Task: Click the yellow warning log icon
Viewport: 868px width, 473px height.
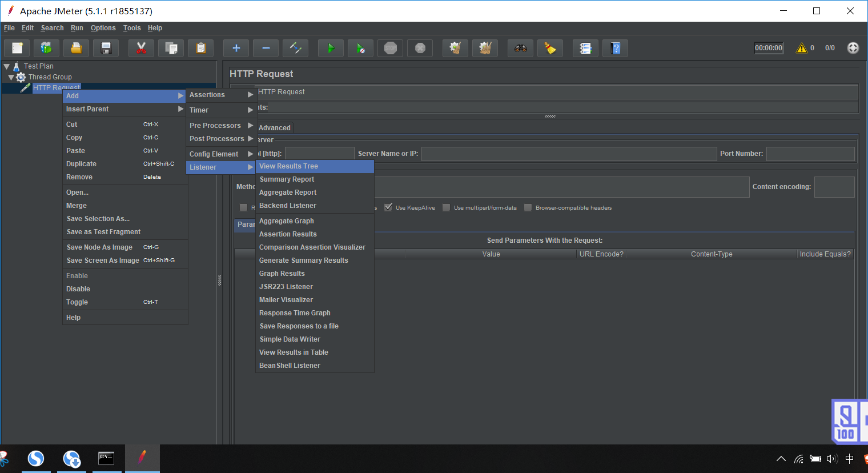Action: [802, 48]
